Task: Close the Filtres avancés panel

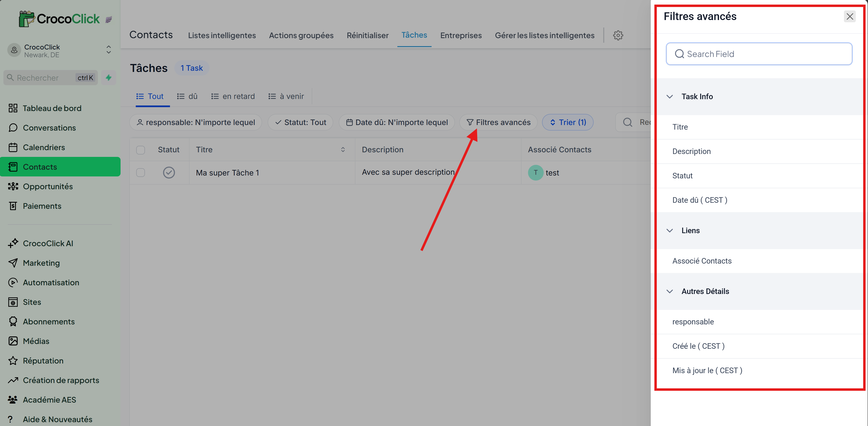Action: click(849, 16)
